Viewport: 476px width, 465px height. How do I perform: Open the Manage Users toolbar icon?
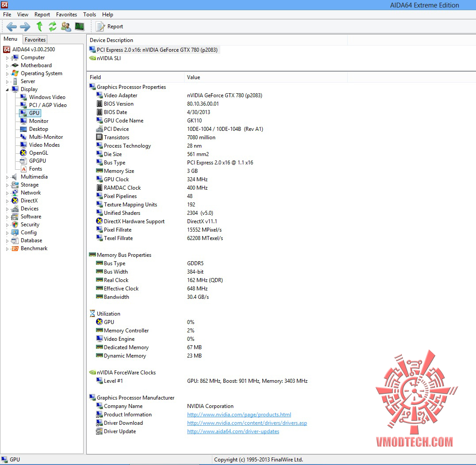[x=66, y=27]
